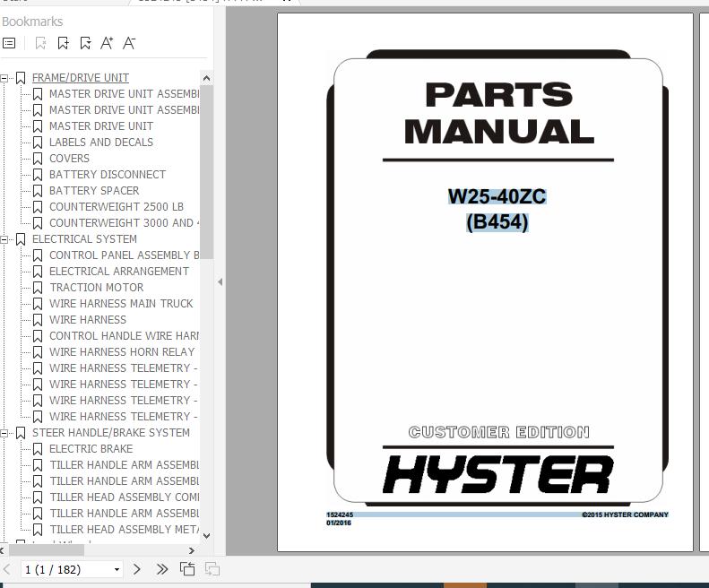Viewport: 709px width, 588px height.
Task: Click bookmarks vertical scrollbar thumb
Action: (x=206, y=172)
